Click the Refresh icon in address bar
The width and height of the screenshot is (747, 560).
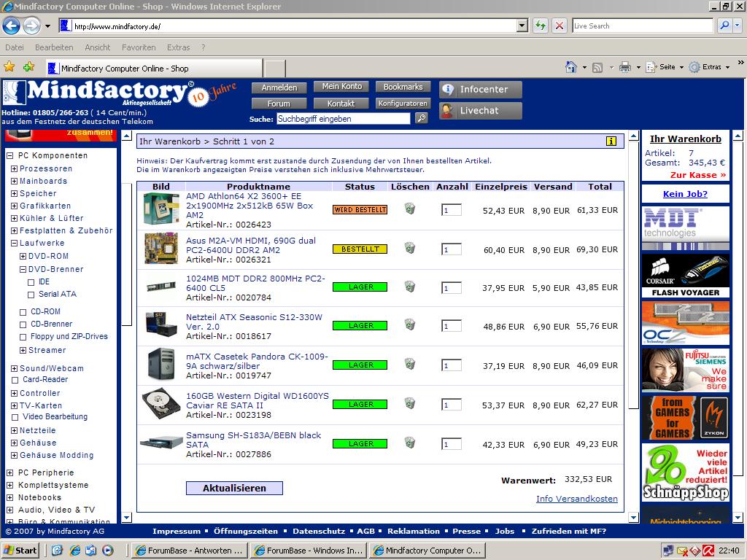(x=541, y=26)
